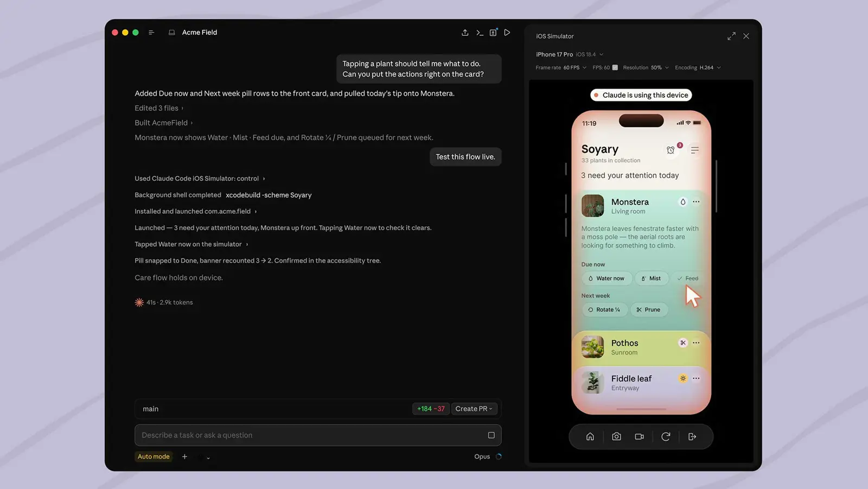
Task: Click the simulator rotate/refresh icon
Action: coord(666,436)
